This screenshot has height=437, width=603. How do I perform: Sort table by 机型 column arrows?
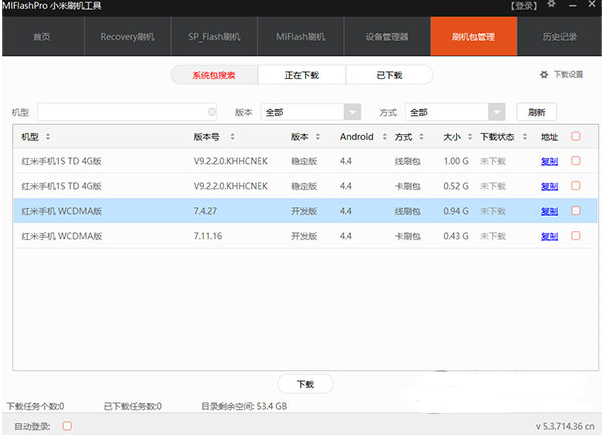[x=48, y=137]
